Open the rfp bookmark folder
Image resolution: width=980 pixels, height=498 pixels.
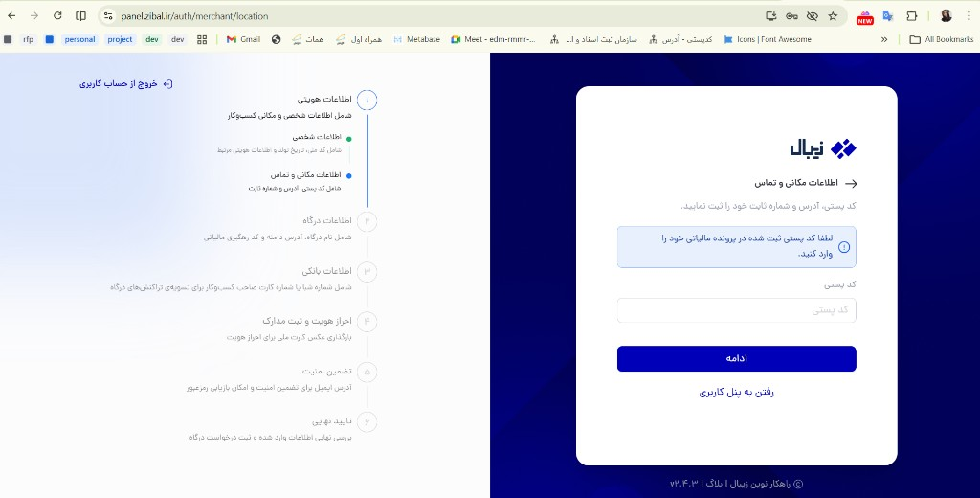(x=28, y=39)
